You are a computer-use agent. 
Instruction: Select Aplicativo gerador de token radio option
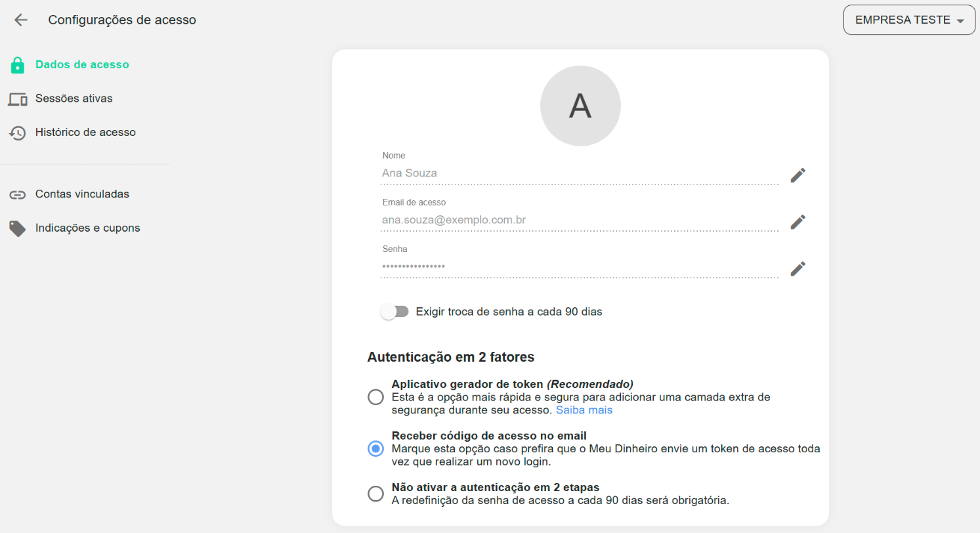pos(375,397)
